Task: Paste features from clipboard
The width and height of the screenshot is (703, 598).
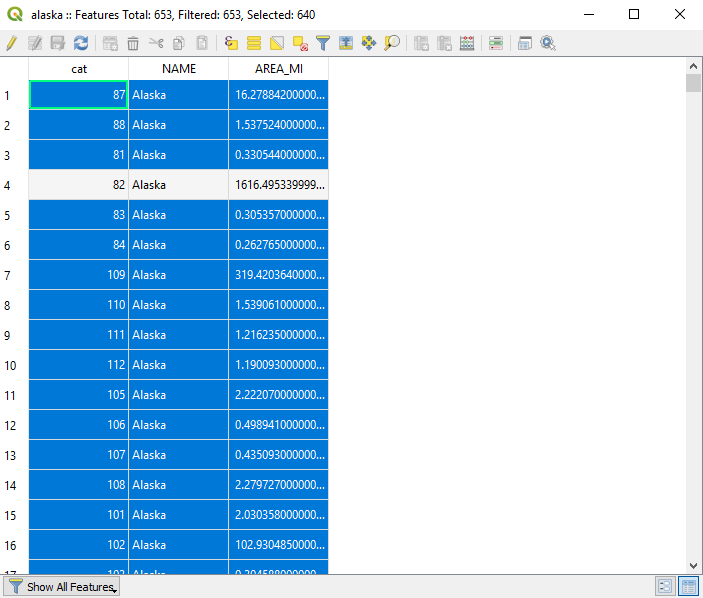Action: point(202,43)
